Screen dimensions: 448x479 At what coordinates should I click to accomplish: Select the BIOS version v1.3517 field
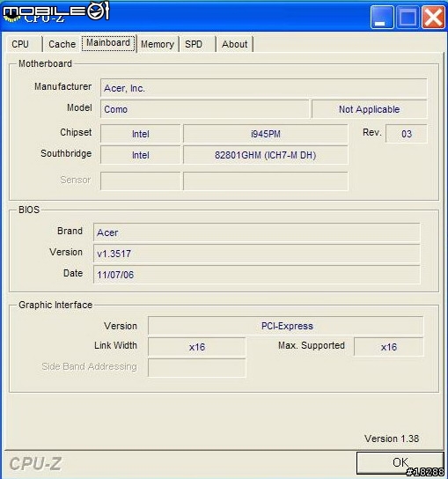click(256, 254)
